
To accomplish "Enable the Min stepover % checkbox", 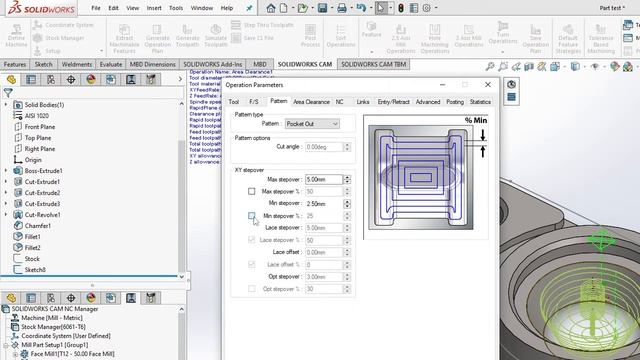I will [251, 216].
